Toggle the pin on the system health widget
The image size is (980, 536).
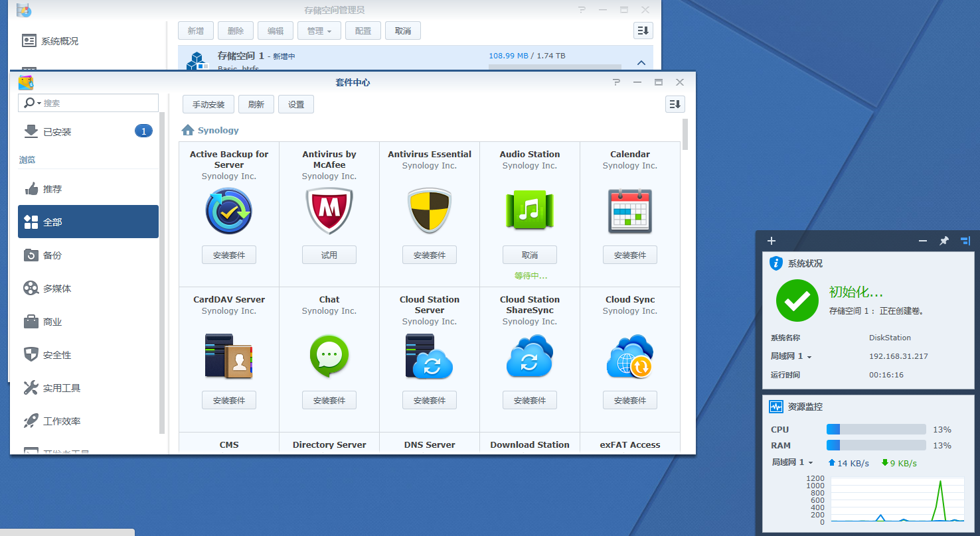point(943,241)
